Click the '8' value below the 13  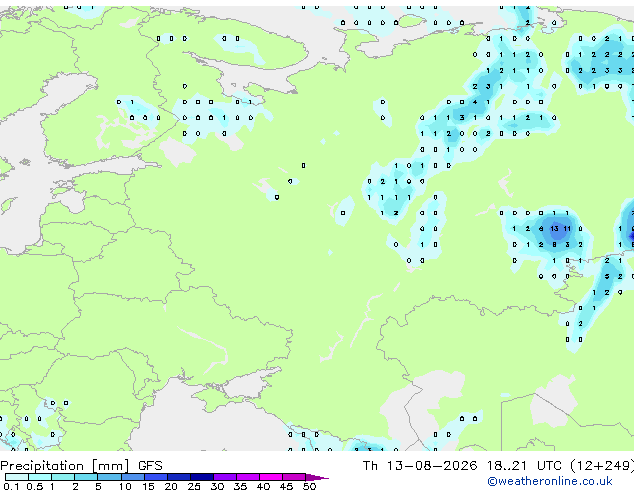click(554, 245)
